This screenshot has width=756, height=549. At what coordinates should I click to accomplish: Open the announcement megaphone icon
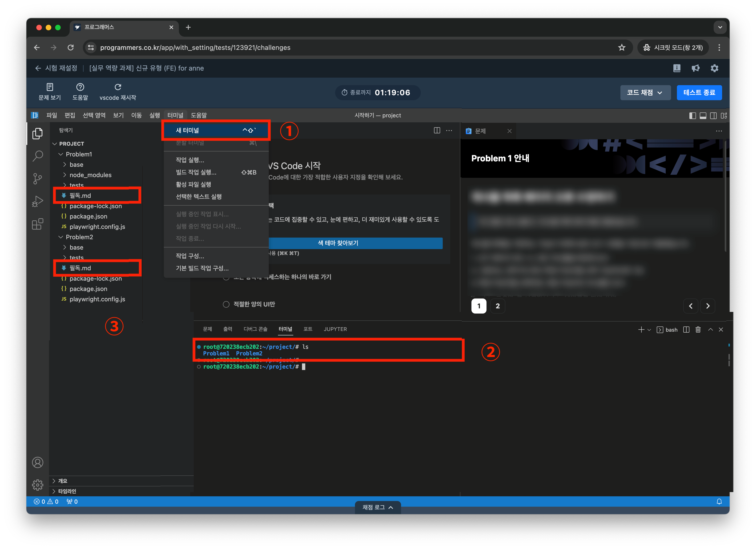(696, 68)
